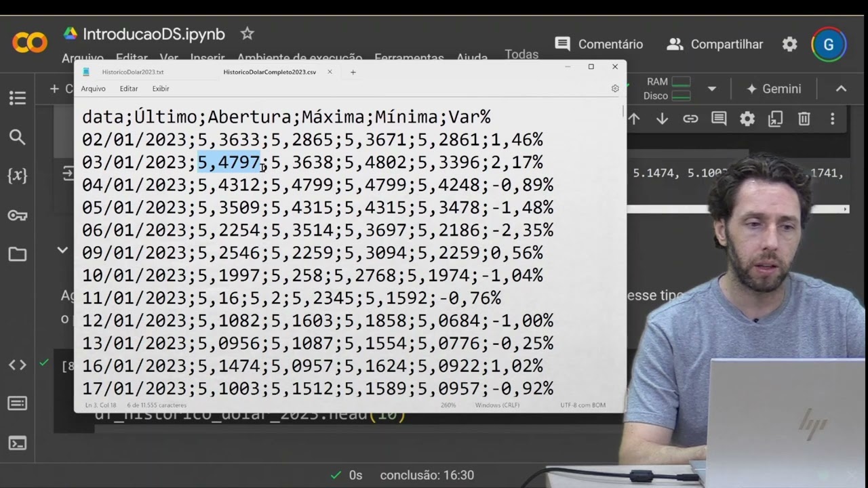This screenshot has height=488, width=868.
Task: Click the 06/01/2023 data line
Action: pyautogui.click(x=317, y=230)
